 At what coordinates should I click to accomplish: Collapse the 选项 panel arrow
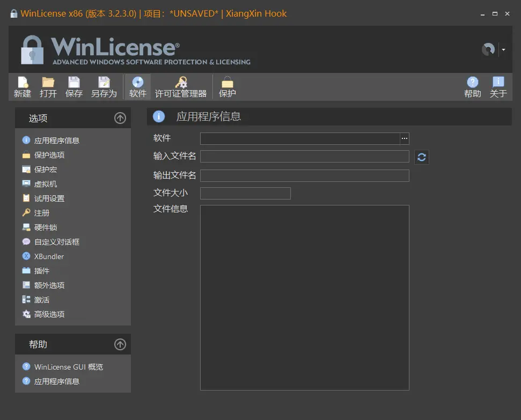[x=120, y=118]
